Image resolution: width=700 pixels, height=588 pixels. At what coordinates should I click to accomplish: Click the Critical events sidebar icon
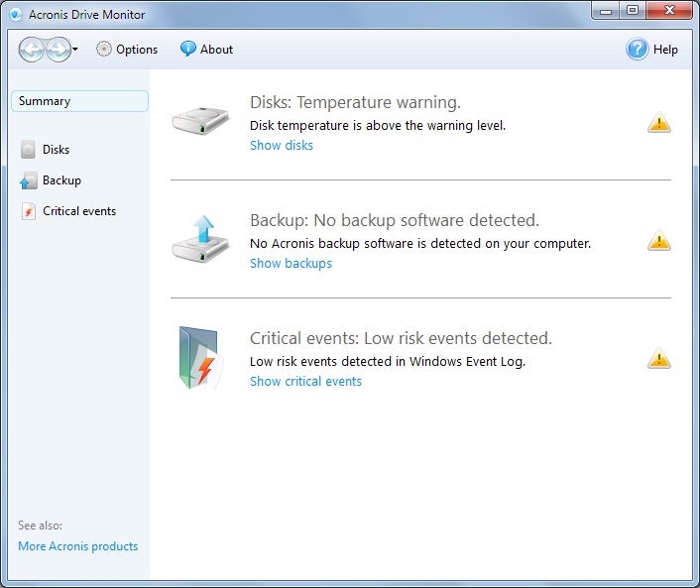point(29,211)
